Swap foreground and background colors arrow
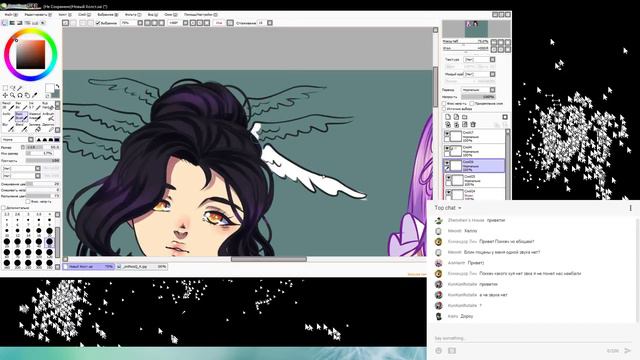 (57, 86)
